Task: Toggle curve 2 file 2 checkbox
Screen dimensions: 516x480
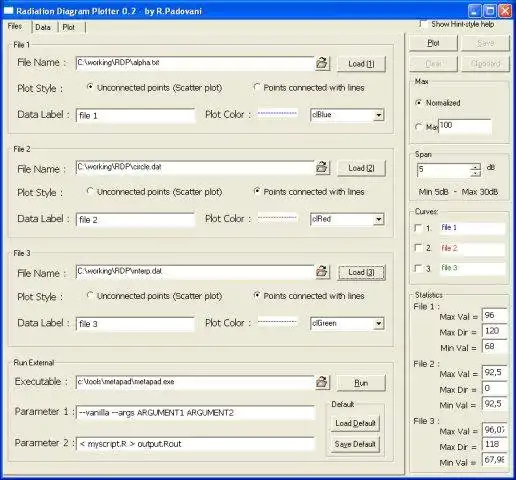Action: coord(418,248)
